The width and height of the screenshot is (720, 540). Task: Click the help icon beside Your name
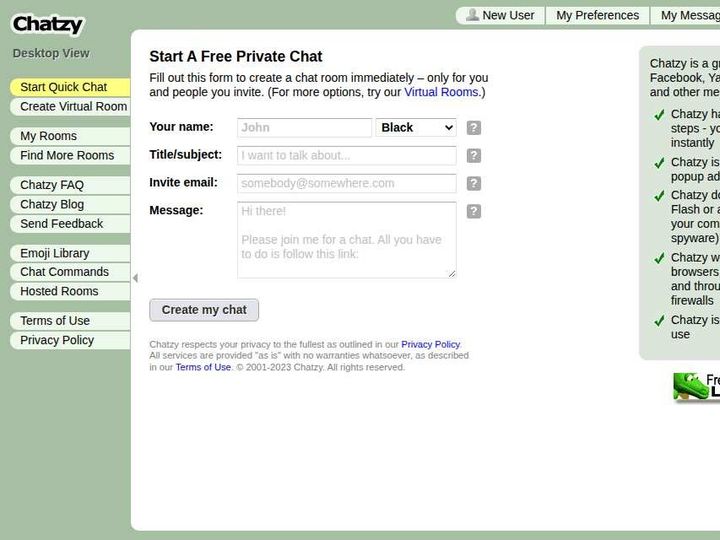pyautogui.click(x=473, y=128)
